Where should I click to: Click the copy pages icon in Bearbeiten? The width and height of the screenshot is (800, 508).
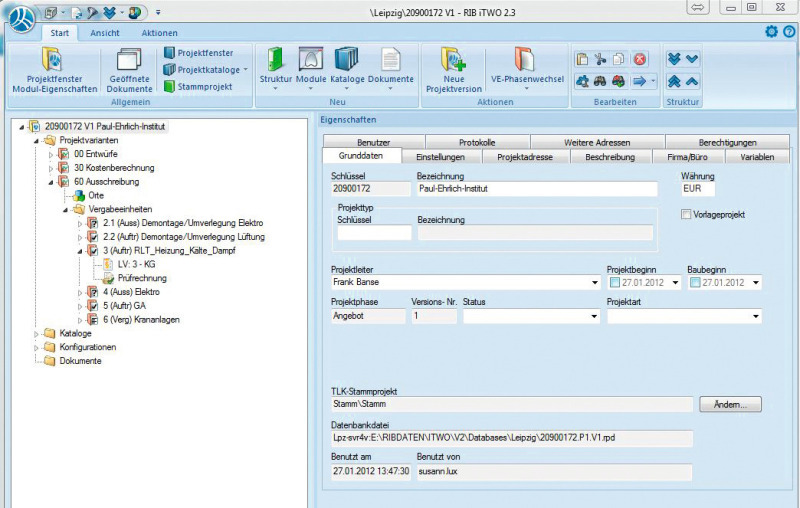pos(619,59)
